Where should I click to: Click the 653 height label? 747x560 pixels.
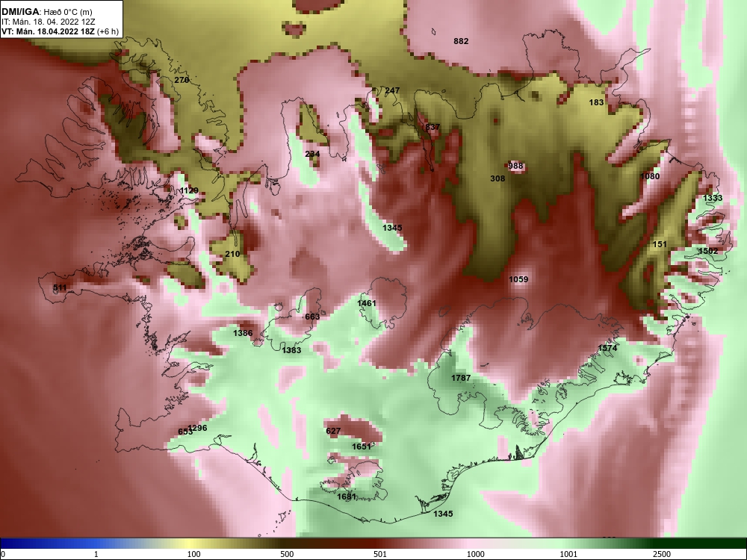pos(185,432)
